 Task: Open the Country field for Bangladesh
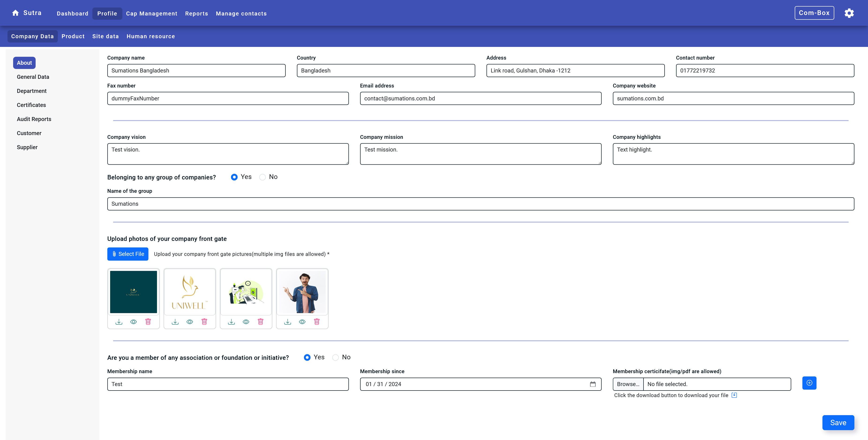coord(385,70)
